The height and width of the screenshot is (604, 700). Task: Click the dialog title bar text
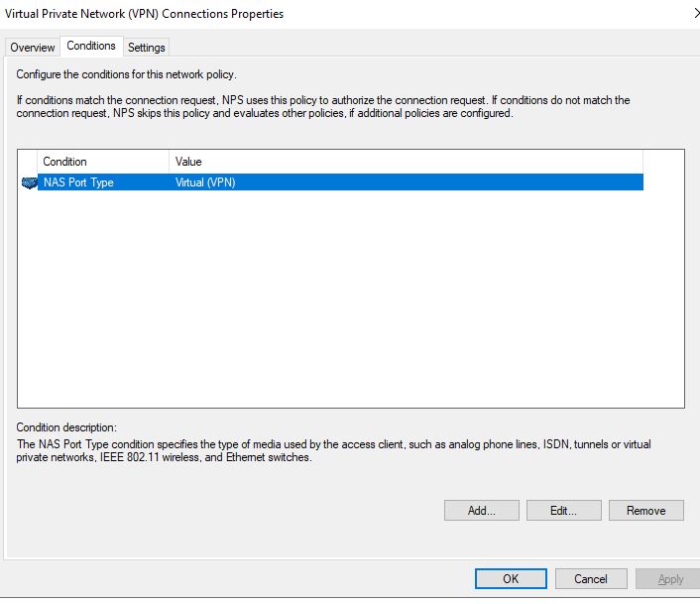pos(145,14)
